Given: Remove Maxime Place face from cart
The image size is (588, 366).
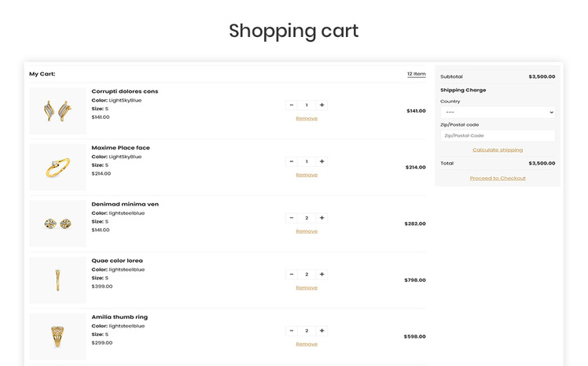Looking at the screenshot, I should tap(307, 175).
